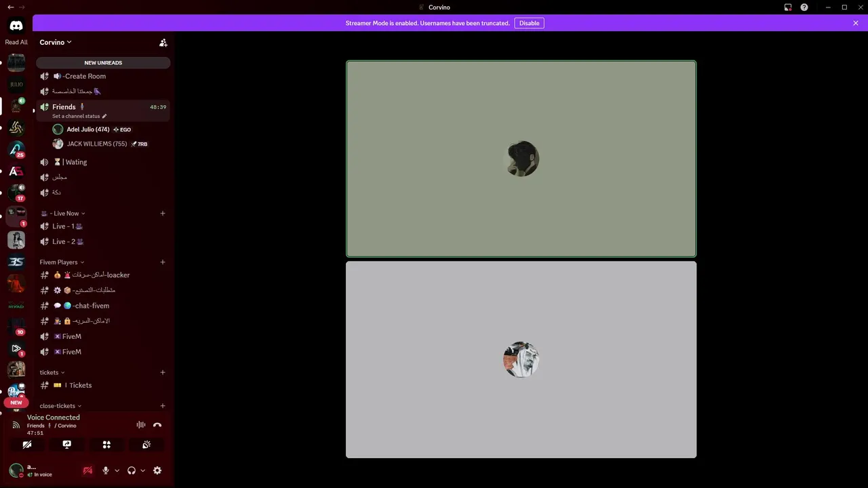The width and height of the screenshot is (868, 488).
Task: Join the -Create Room voice channel
Action: click(103, 77)
